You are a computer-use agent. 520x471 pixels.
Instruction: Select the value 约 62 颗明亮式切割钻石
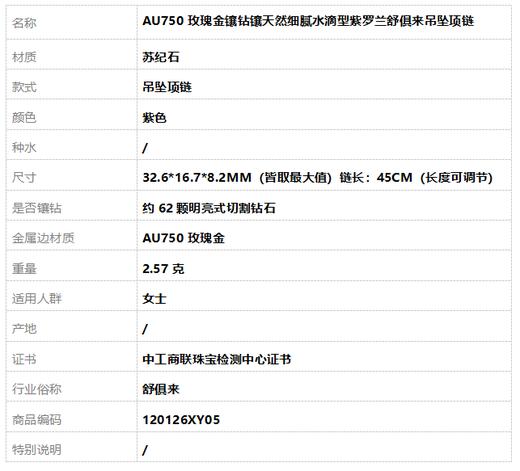point(209,208)
